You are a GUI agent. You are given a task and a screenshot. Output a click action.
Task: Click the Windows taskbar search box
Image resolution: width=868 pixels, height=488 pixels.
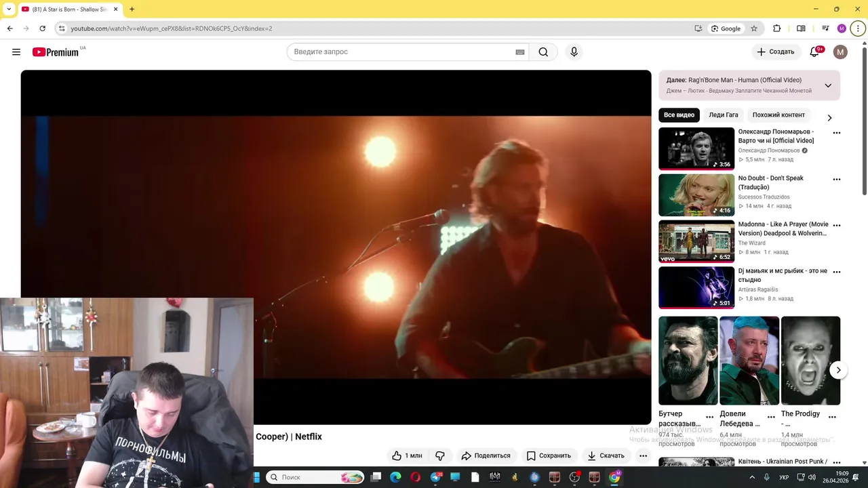[315, 477]
